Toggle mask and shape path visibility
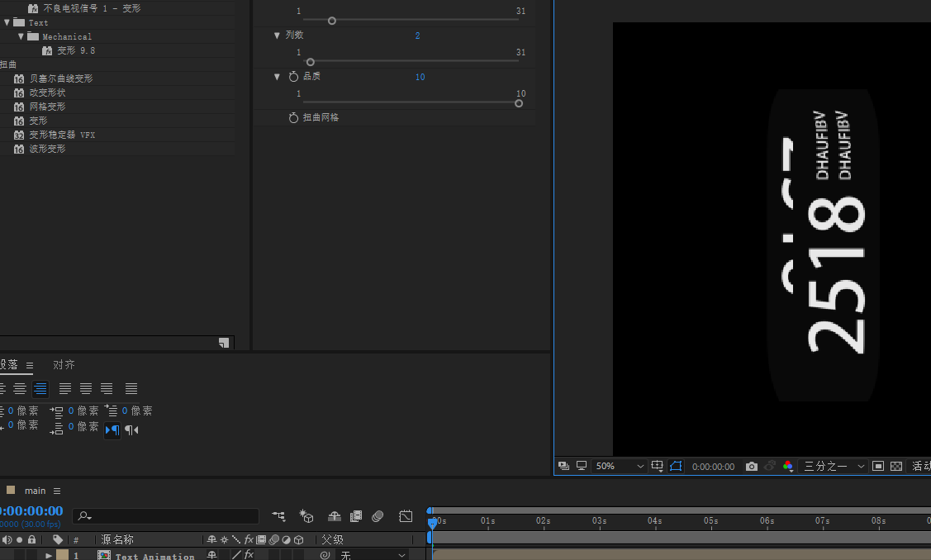 (676, 466)
